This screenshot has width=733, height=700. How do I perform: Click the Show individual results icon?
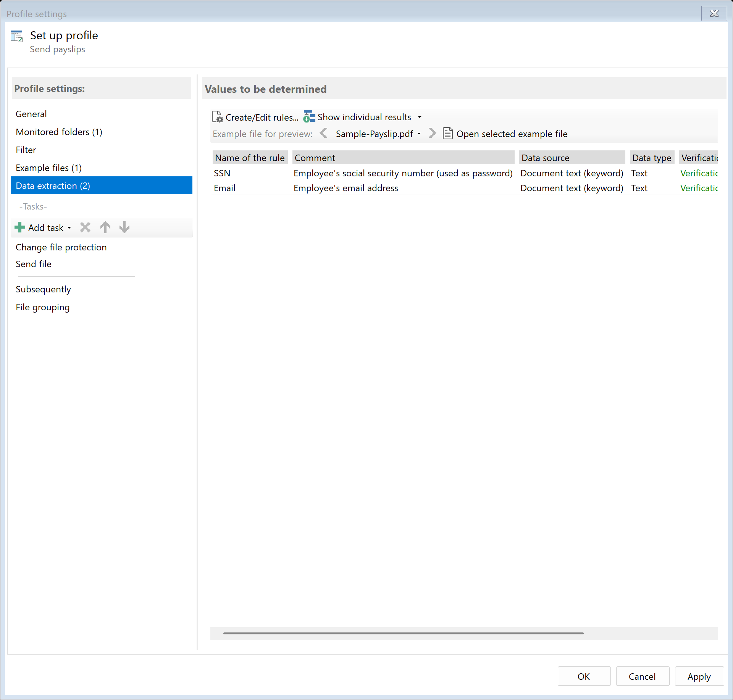coord(309,117)
